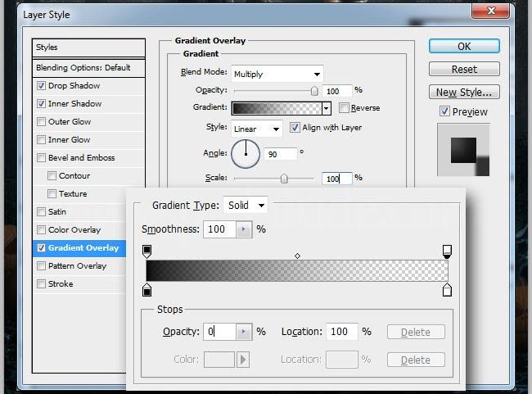Expand the Gradient Type Solid dropdown
The width and height of the screenshot is (532, 394).
coord(246,206)
